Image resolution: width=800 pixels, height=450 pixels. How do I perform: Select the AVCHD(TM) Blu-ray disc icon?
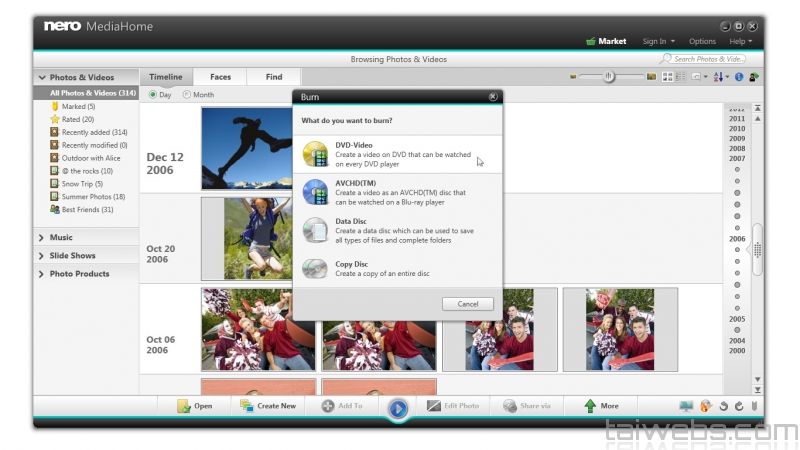[x=315, y=192]
